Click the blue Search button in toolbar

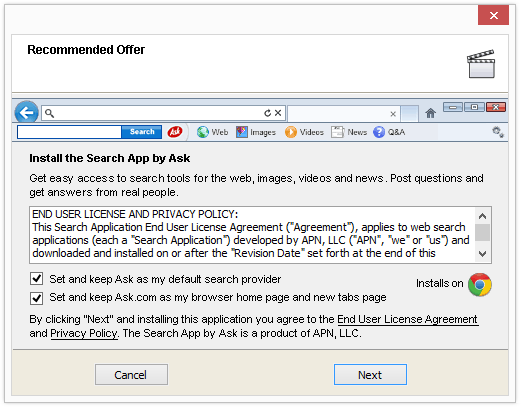coord(142,132)
